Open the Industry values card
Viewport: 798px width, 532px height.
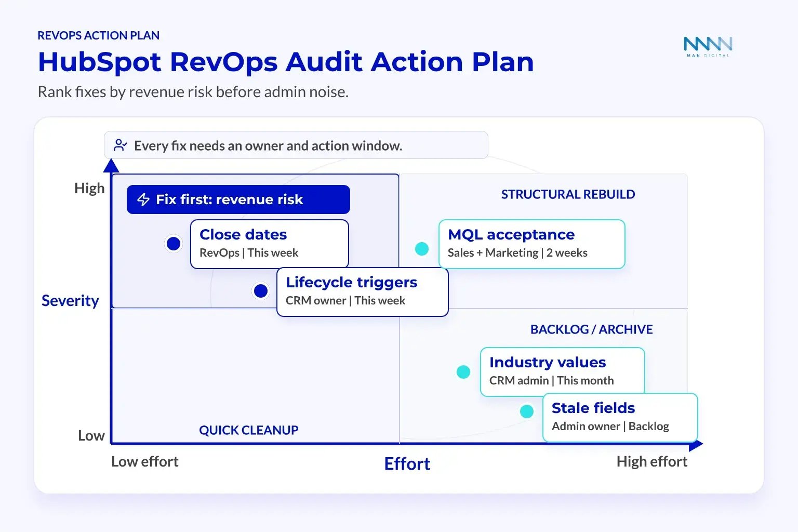click(x=563, y=371)
